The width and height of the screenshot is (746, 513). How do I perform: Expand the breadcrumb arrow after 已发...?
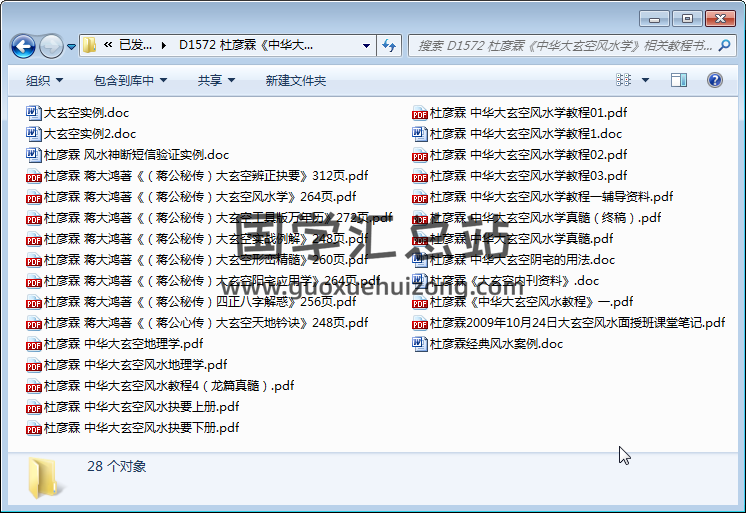164,46
